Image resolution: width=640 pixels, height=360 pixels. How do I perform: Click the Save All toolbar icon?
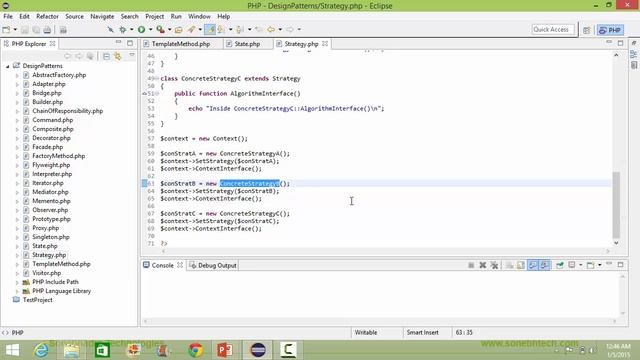tap(36, 29)
